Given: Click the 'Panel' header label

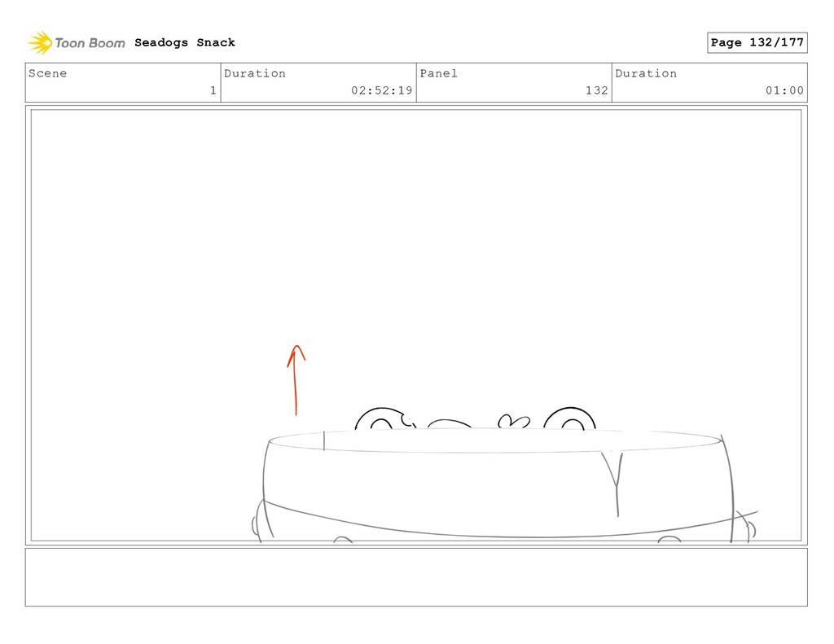Looking at the screenshot, I should [x=438, y=73].
